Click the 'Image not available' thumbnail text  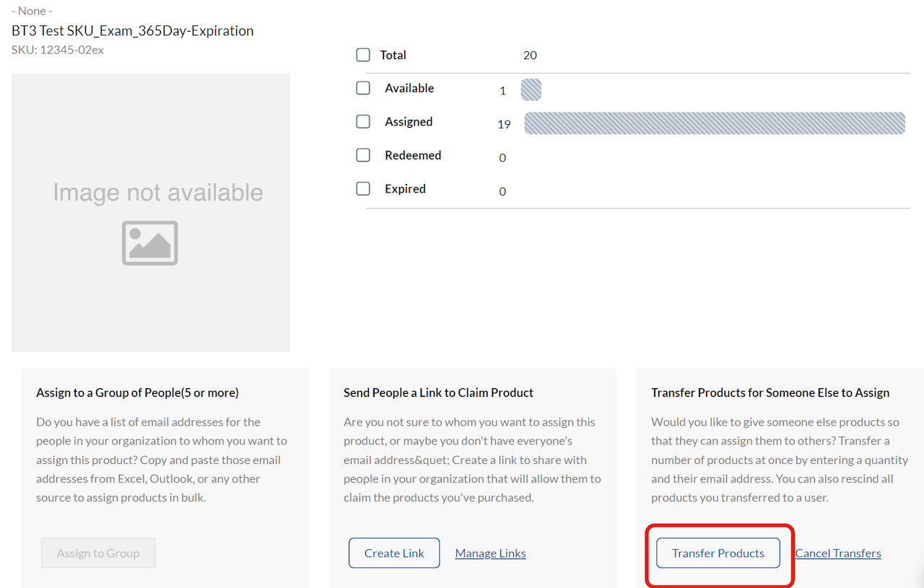[157, 193]
